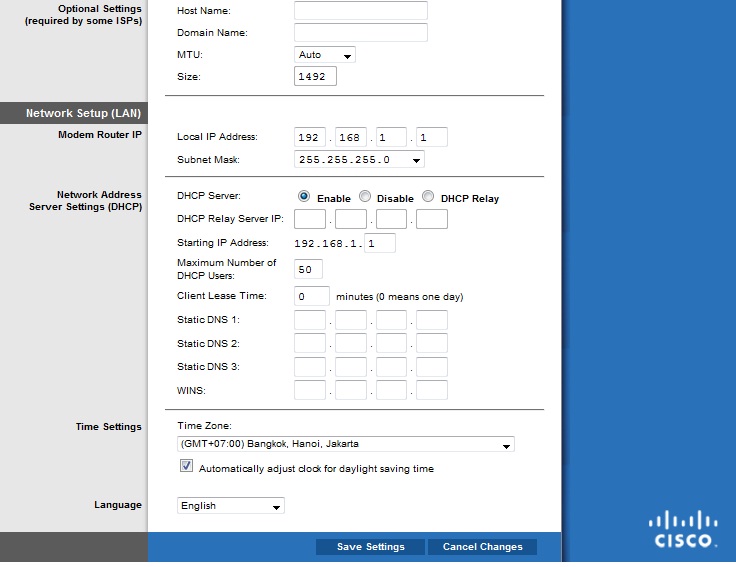Click the Cancel Changes button
The image size is (736, 567).
[x=483, y=547]
